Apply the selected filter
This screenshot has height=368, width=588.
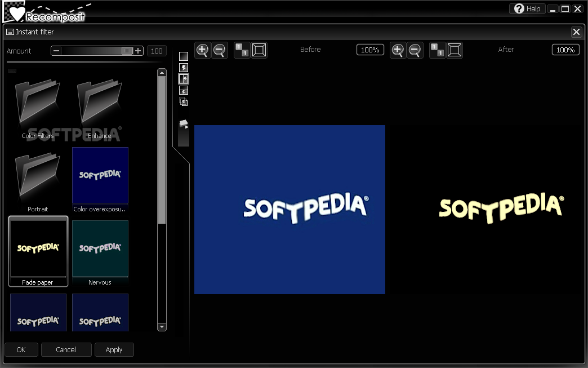pos(114,349)
